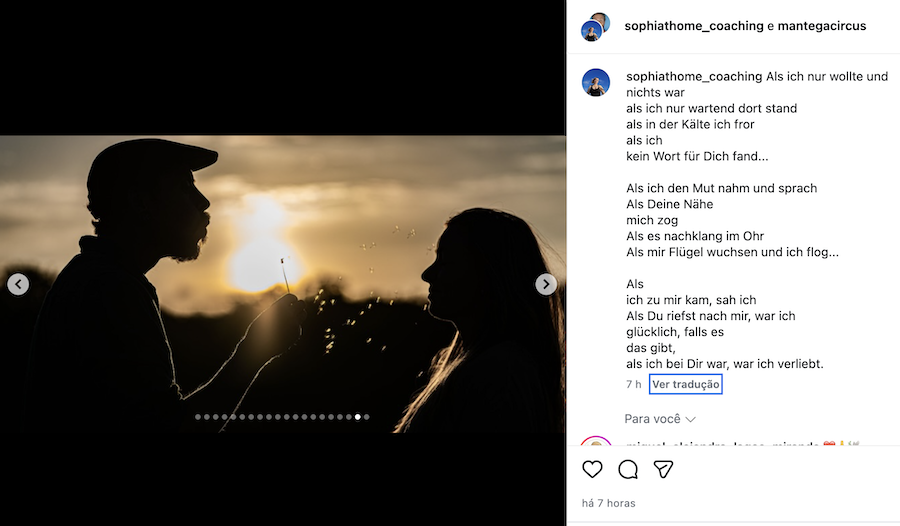Click the sophiathome_coaching username in the caption

coord(693,76)
